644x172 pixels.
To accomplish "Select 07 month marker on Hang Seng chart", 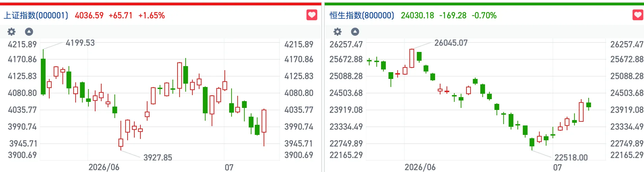I will tap(558, 167).
